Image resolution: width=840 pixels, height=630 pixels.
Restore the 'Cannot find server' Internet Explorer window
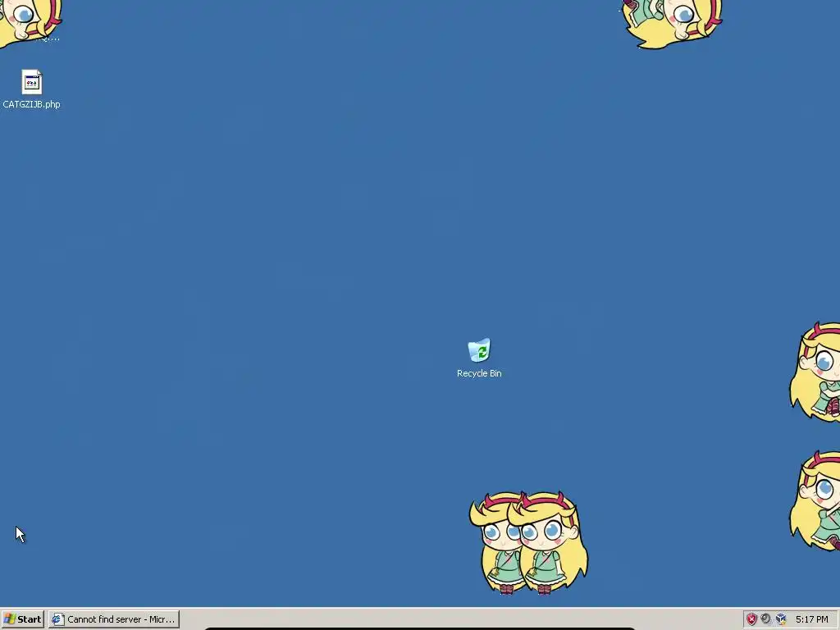114,619
